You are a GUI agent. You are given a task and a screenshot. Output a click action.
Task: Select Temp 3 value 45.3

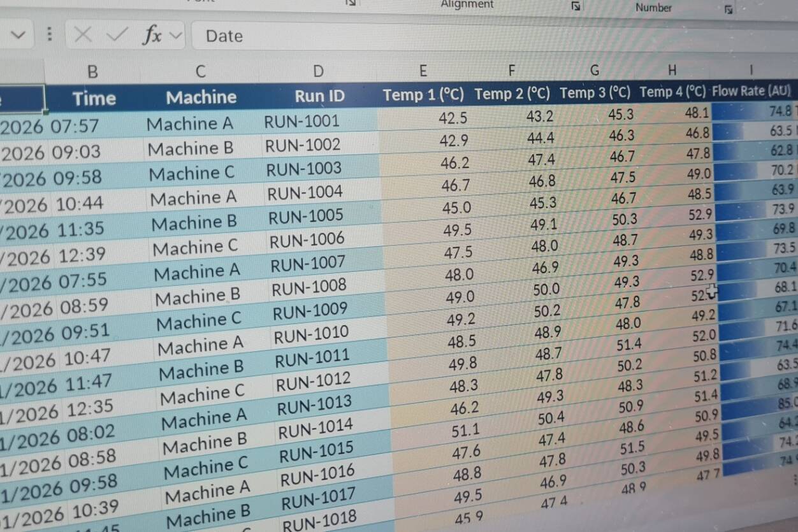620,115
